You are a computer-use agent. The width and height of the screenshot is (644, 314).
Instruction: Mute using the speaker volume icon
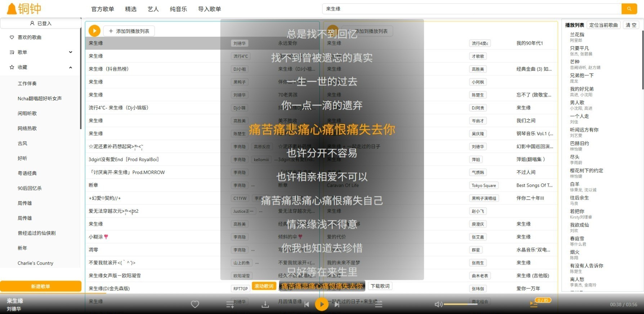438,304
